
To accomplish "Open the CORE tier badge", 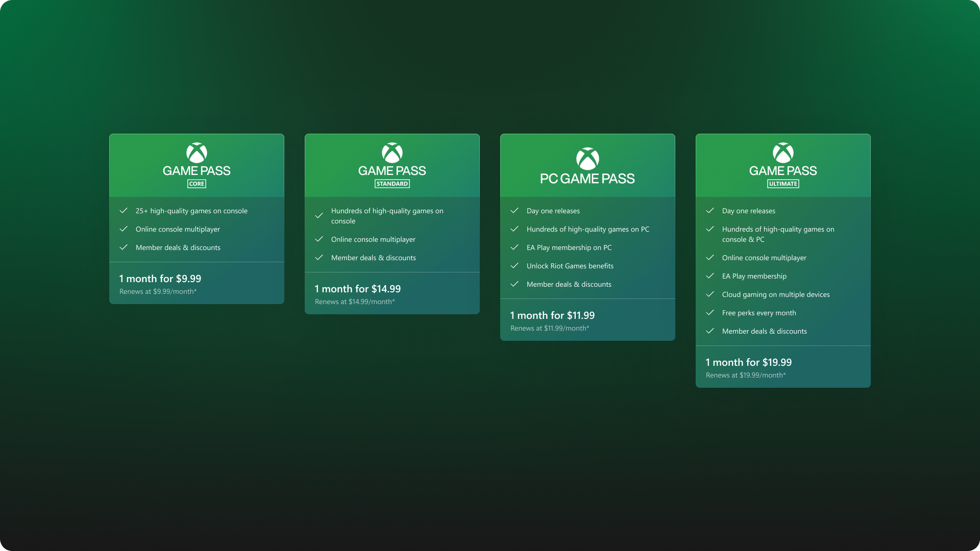I will (x=197, y=184).
